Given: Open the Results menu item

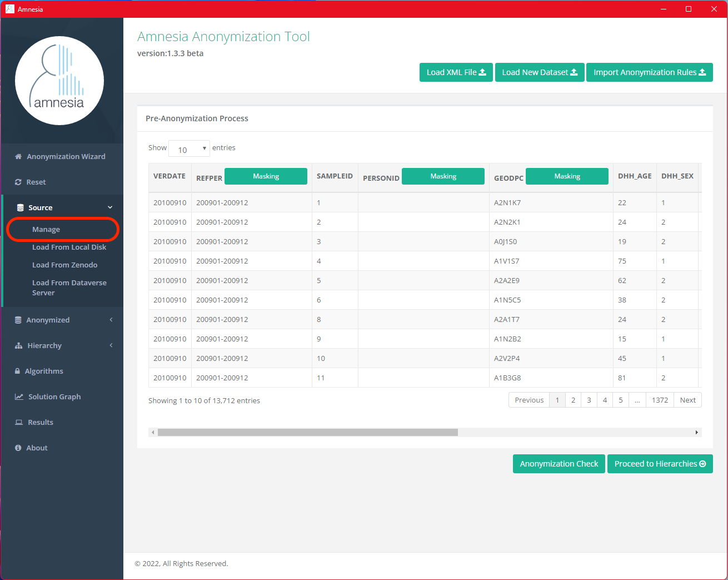Looking at the screenshot, I should click(62, 422).
